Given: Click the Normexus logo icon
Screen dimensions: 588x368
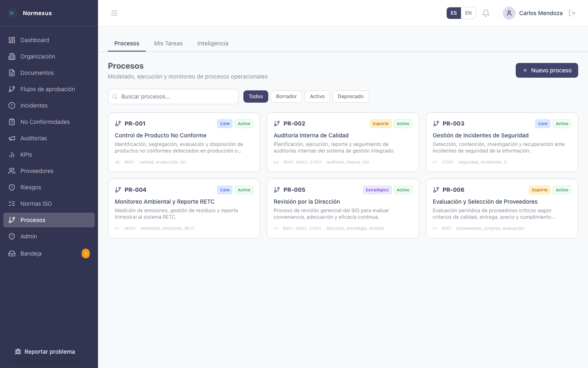Looking at the screenshot, I should click(x=12, y=13).
